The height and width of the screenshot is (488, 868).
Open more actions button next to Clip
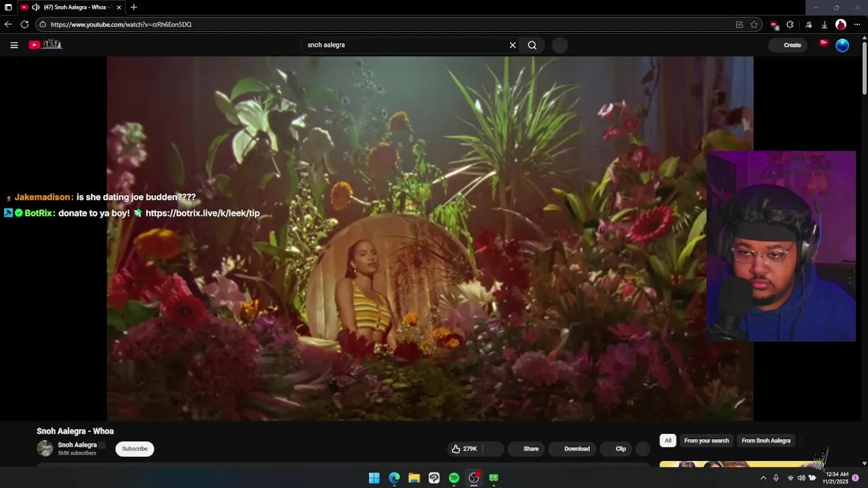tap(643, 449)
